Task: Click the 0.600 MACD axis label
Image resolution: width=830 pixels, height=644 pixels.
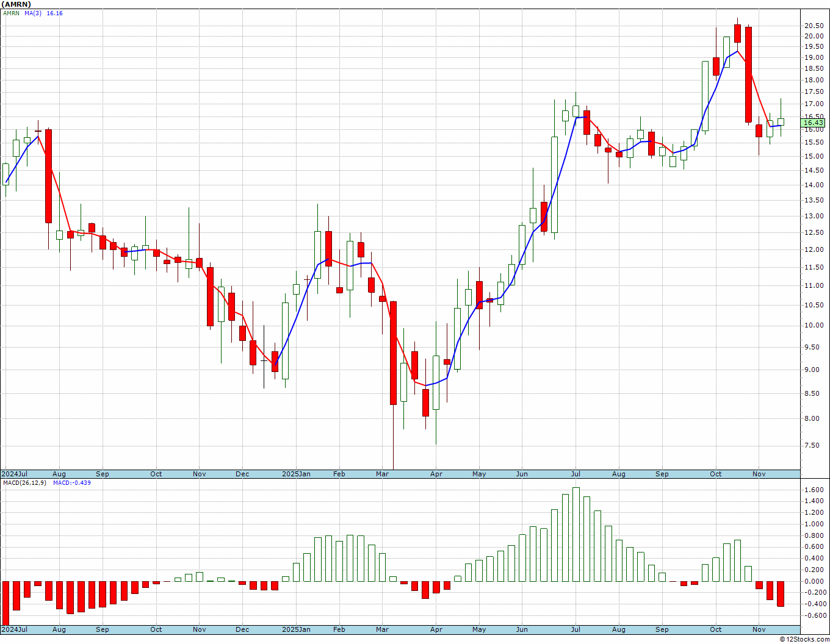Action: tap(814, 547)
